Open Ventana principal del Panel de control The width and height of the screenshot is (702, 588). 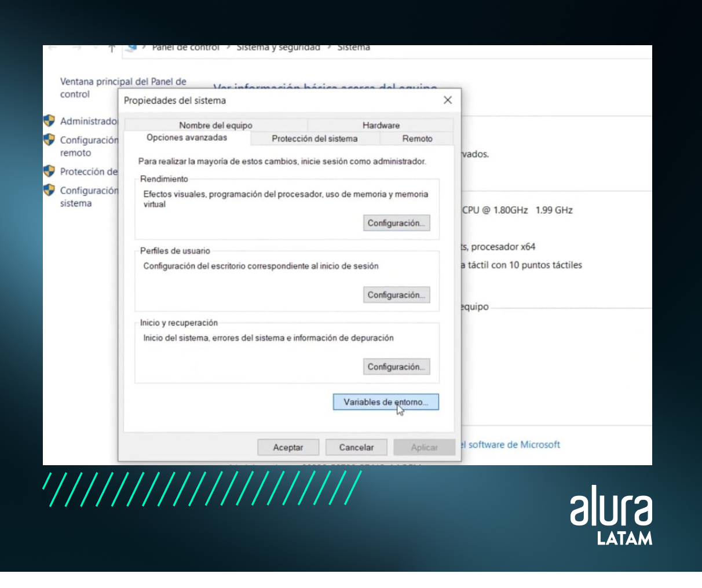click(x=123, y=88)
